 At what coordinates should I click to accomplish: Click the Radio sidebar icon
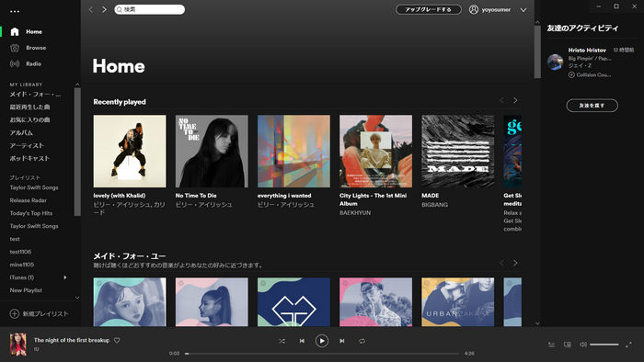[15, 64]
